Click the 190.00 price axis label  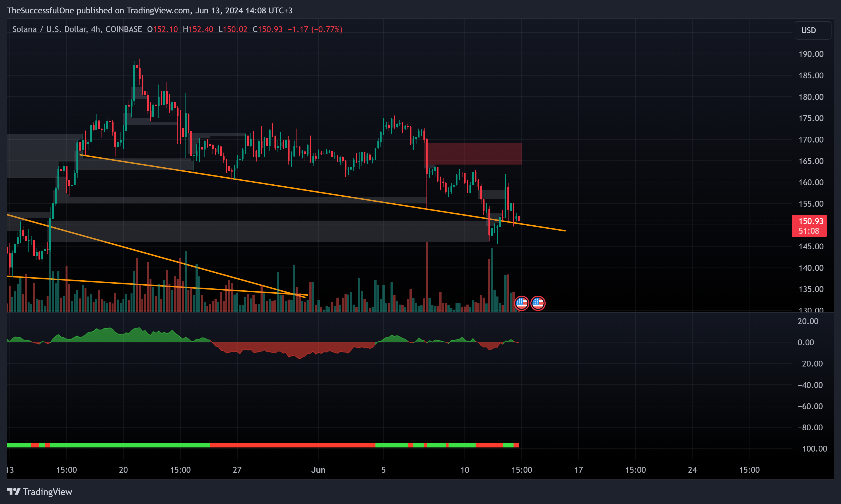(x=811, y=54)
